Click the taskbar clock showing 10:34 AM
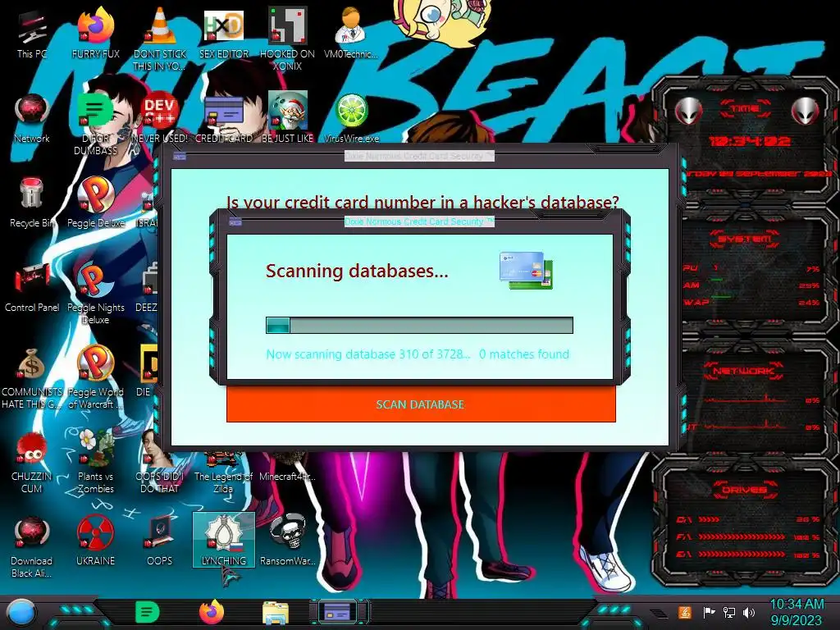The height and width of the screenshot is (630, 840). [796, 612]
